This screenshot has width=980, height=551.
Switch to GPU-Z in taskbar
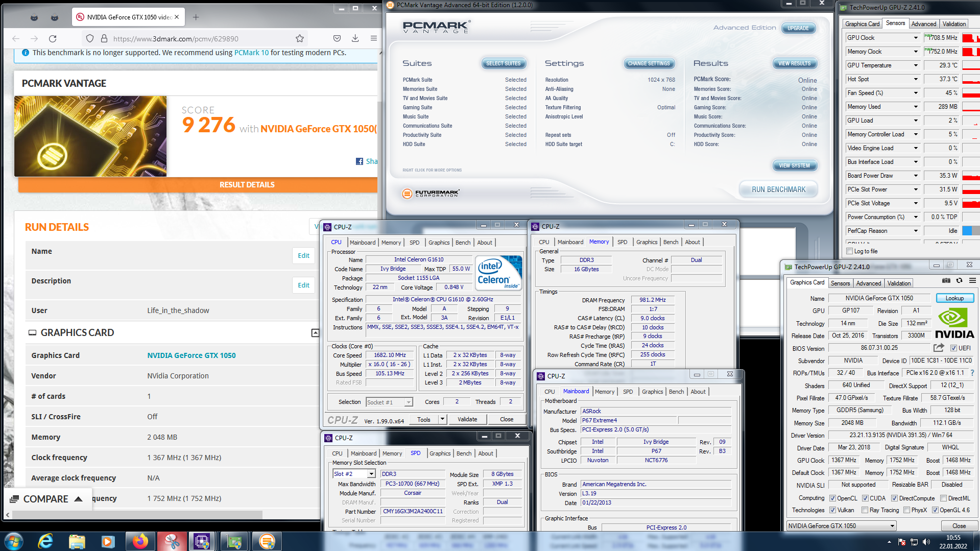[234, 541]
